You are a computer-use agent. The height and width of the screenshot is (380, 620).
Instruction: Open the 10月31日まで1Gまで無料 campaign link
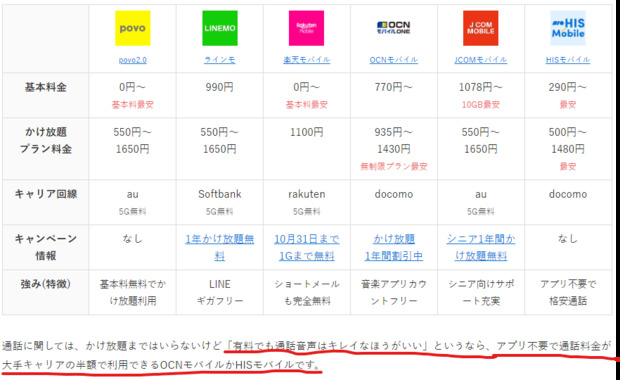[306, 248]
